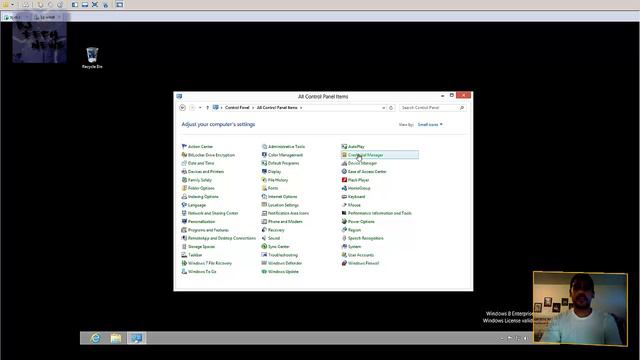This screenshot has width=640, height=360.
Task: Open File History
Action: coord(275,180)
